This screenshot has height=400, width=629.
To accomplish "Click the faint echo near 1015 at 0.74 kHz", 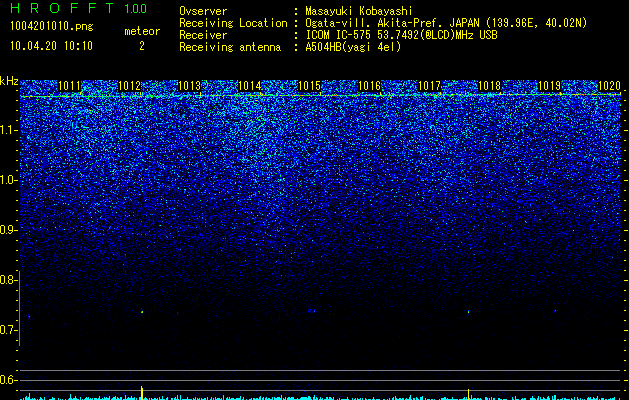I will (312, 311).
